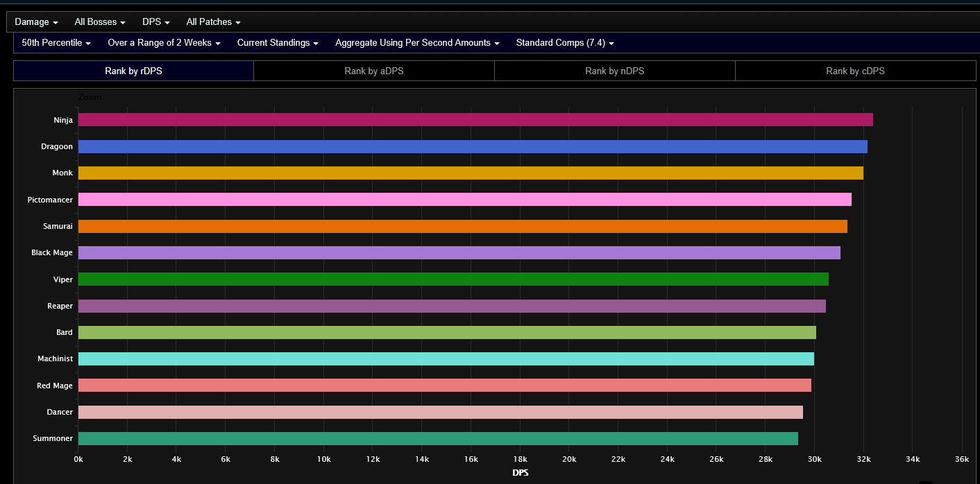
Task: Open the DPS role dropdown
Action: click(x=156, y=22)
